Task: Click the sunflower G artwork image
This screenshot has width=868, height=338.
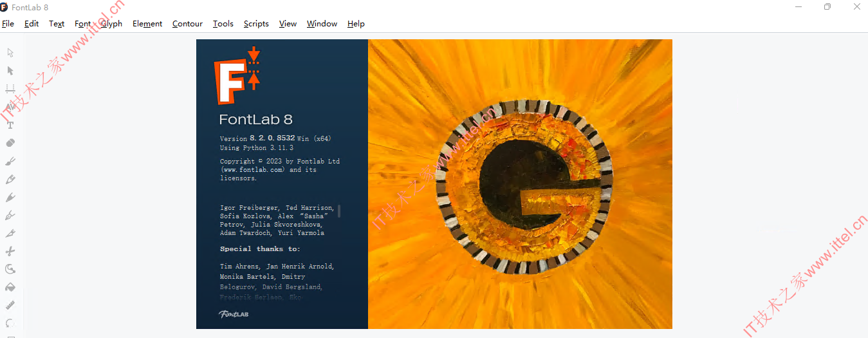Action: (x=520, y=184)
